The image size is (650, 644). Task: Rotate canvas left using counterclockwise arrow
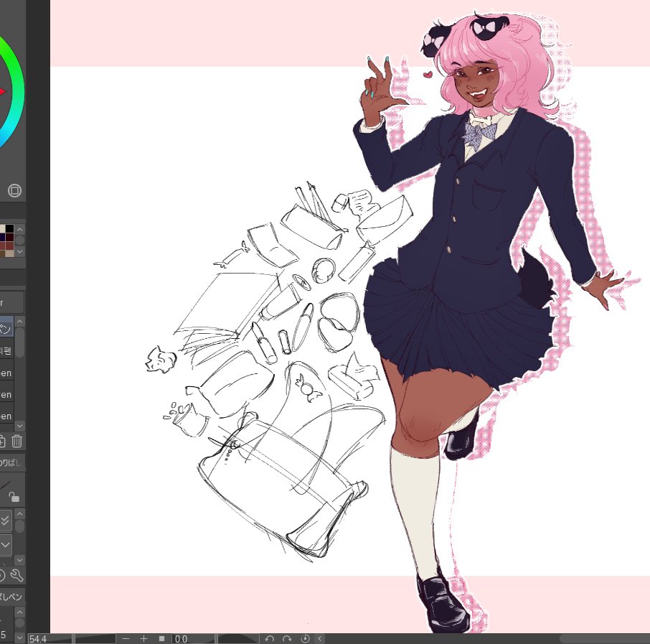coord(270,638)
